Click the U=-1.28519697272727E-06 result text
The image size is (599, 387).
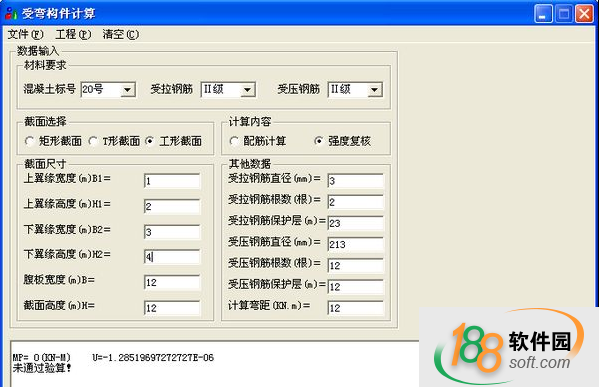[x=153, y=358]
